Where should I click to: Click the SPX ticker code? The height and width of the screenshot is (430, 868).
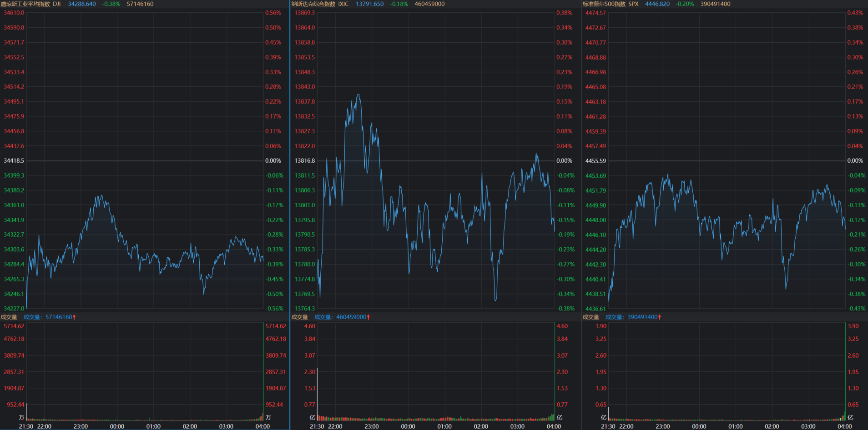pos(634,4)
